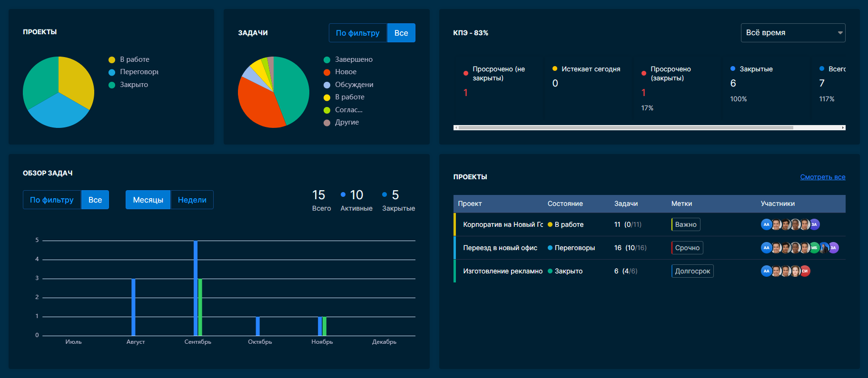Switch the Задачи chart to "По фильтру"
Screen dimensions: 868x378
tap(357, 33)
